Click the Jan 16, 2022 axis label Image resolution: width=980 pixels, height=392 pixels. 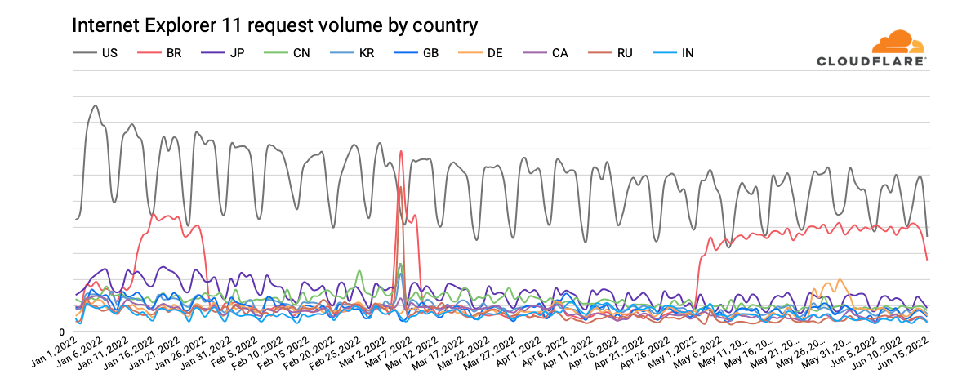pos(131,354)
